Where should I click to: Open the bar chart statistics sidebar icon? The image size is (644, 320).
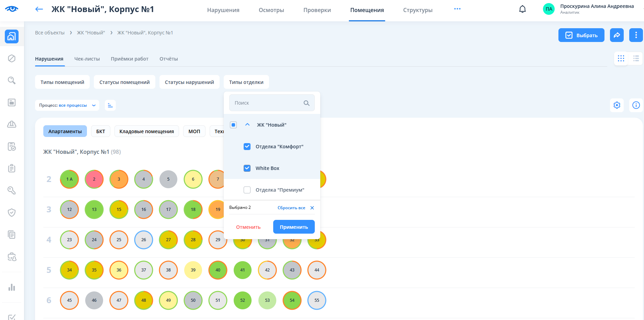click(x=12, y=287)
